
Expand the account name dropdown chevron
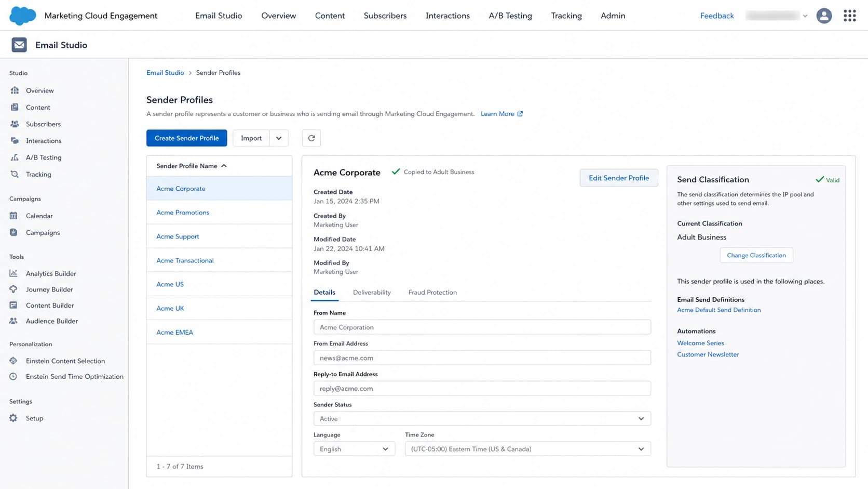coord(805,16)
